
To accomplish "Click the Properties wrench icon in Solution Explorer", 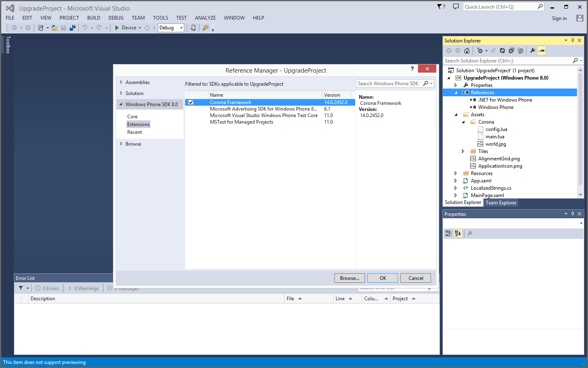I will pos(533,51).
